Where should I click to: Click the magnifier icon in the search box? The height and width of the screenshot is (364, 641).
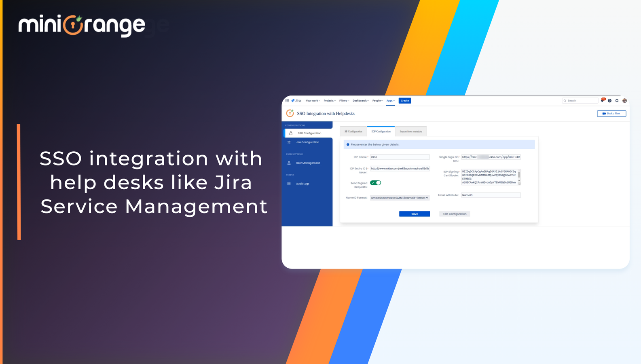565,101
